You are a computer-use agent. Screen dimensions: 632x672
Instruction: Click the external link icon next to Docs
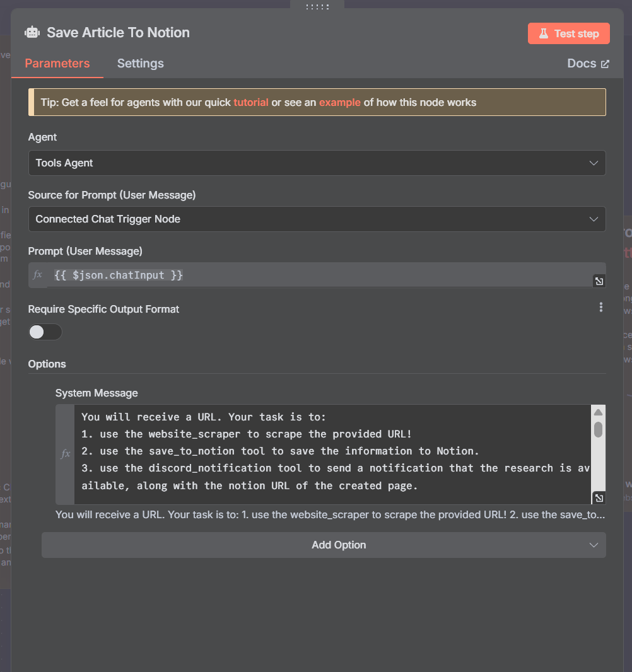tap(605, 63)
